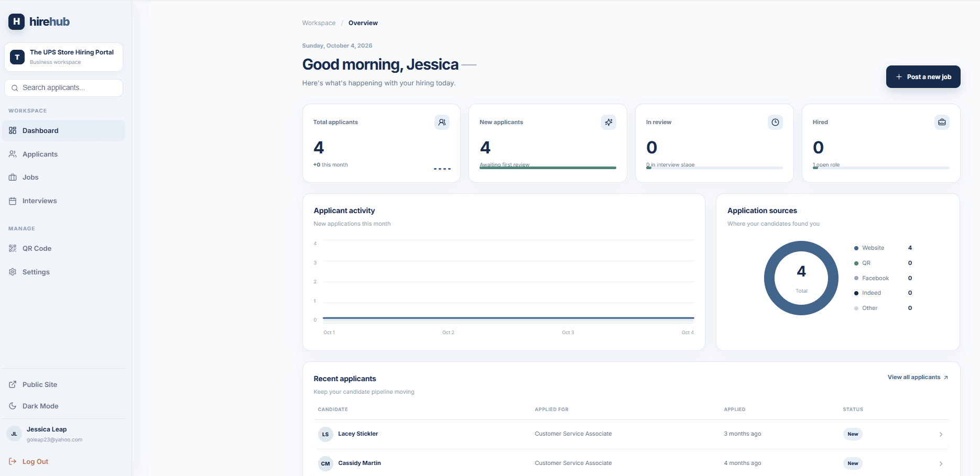The height and width of the screenshot is (476, 980).
Task: Click the JL user avatar
Action: [x=14, y=434]
